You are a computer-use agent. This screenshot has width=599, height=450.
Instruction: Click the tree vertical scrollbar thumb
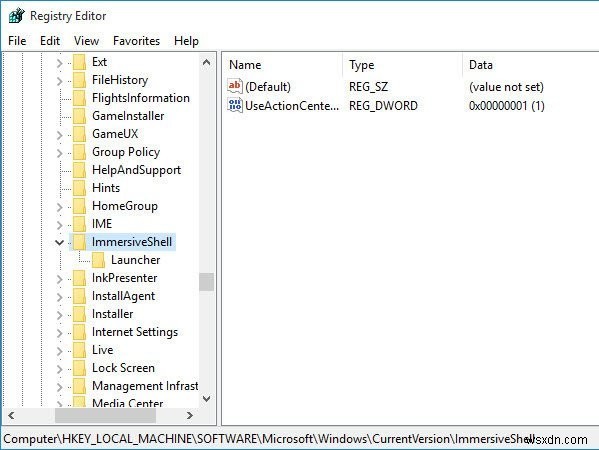point(206,282)
